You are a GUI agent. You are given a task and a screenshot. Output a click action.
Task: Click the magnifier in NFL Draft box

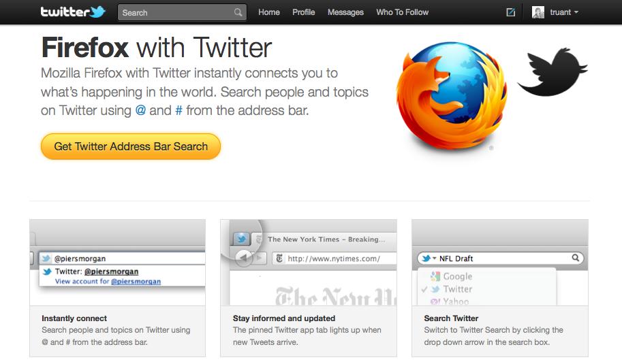click(575, 259)
